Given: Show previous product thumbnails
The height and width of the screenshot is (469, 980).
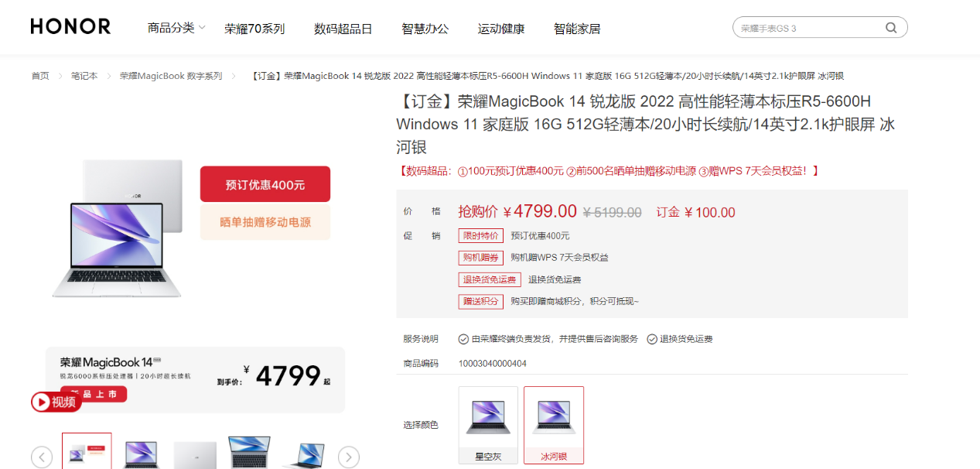Looking at the screenshot, I should [42, 457].
